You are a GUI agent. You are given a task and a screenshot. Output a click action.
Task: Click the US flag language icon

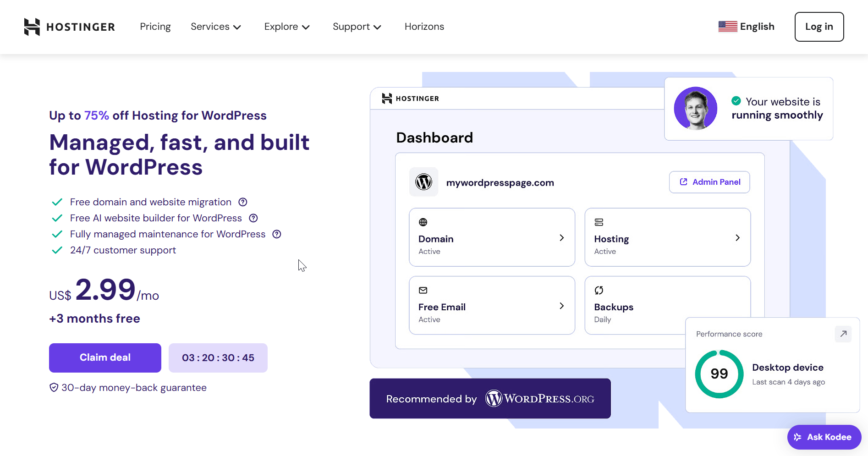[727, 27]
